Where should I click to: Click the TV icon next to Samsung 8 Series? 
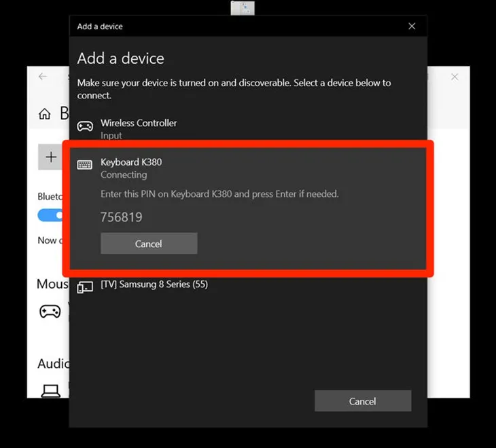(85, 287)
